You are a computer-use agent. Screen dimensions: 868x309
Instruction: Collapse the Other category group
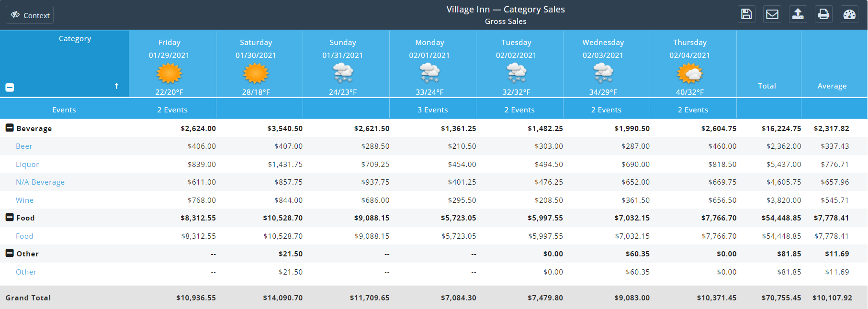pos(10,253)
